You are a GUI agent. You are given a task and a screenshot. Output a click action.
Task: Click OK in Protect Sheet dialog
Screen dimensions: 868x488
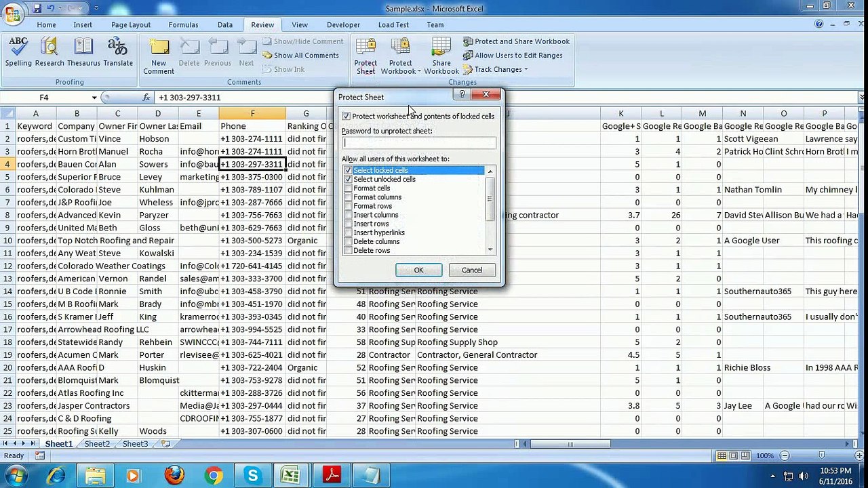coord(418,270)
